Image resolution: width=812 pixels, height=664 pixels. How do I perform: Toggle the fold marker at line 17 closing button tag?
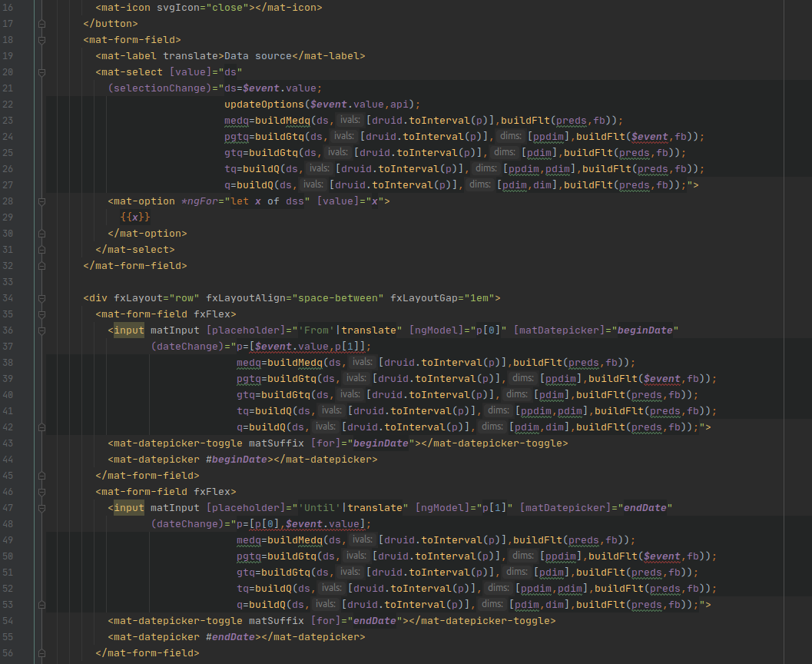click(x=42, y=24)
